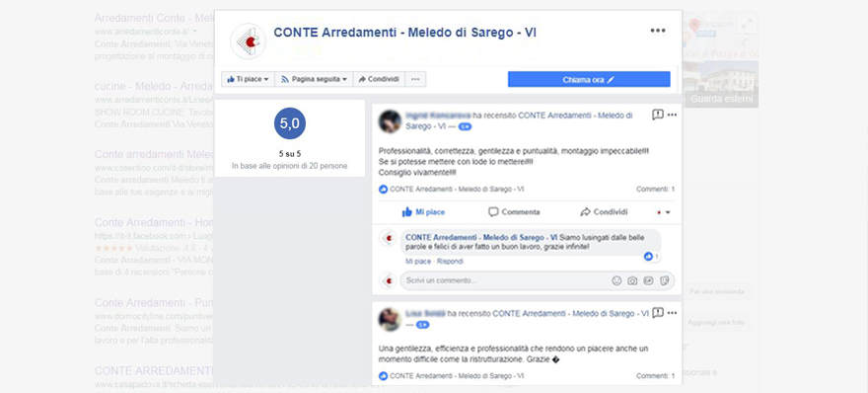Click the CONTE Arredamenti page logo
This screenshot has width=868, height=393.
coord(248,41)
